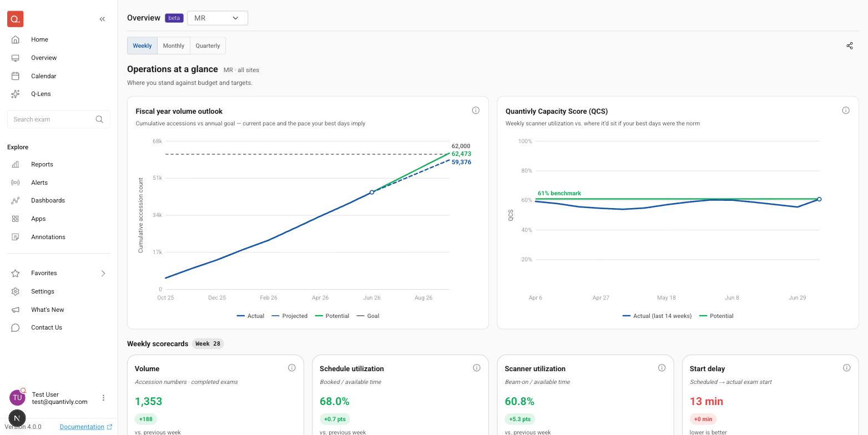Toggle the Projected series in volume legend
The width and height of the screenshot is (868, 435).
[290, 316]
